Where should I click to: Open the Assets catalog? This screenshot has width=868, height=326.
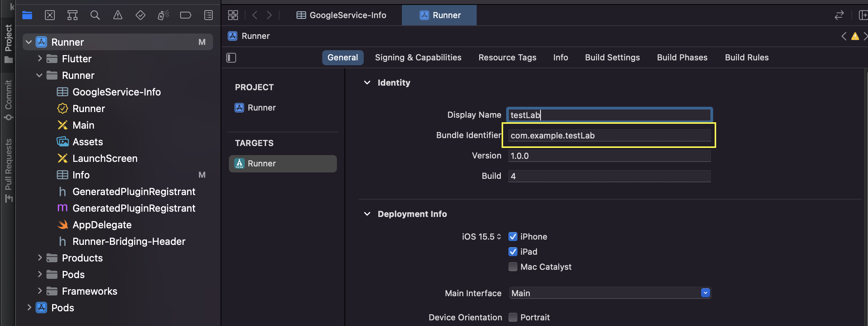(80, 142)
